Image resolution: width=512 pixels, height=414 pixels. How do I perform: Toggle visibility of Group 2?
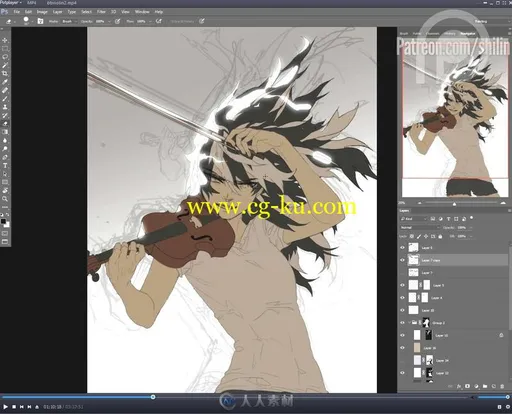pos(402,323)
